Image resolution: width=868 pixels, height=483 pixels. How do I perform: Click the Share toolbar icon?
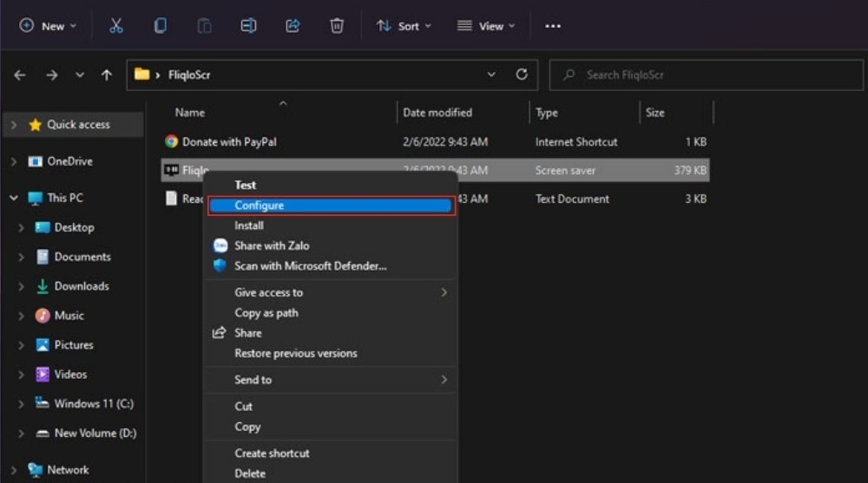(293, 25)
